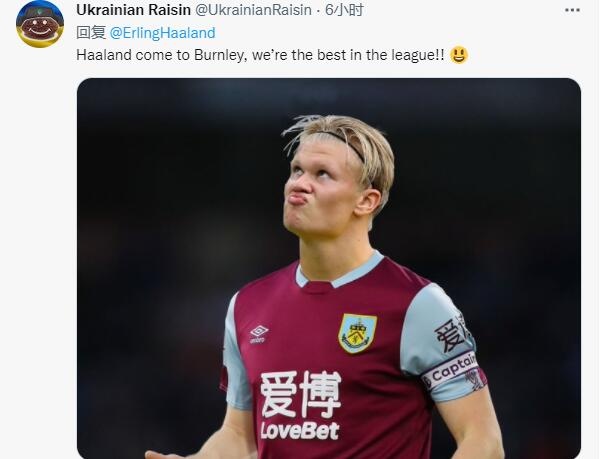Click the 回复 reply label
Image resolution: width=602 pixels, height=459 pixels.
click(91, 33)
